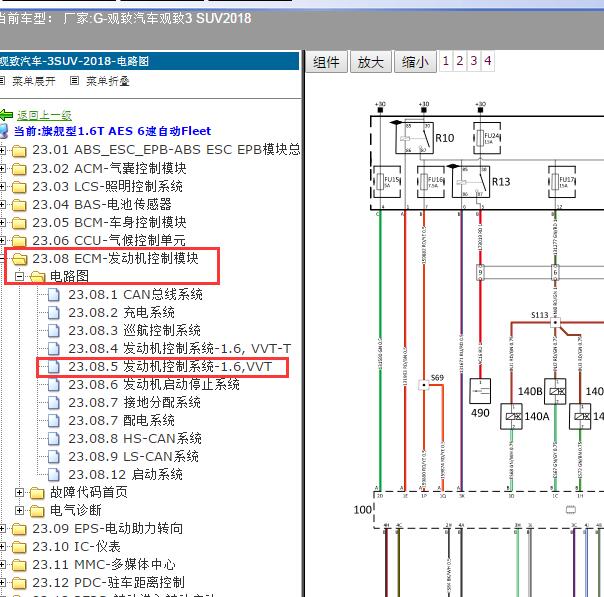Screen dimensions: 604x597
Task: Open 23.08.3 巡航控制系统 diagram
Action: point(134,330)
